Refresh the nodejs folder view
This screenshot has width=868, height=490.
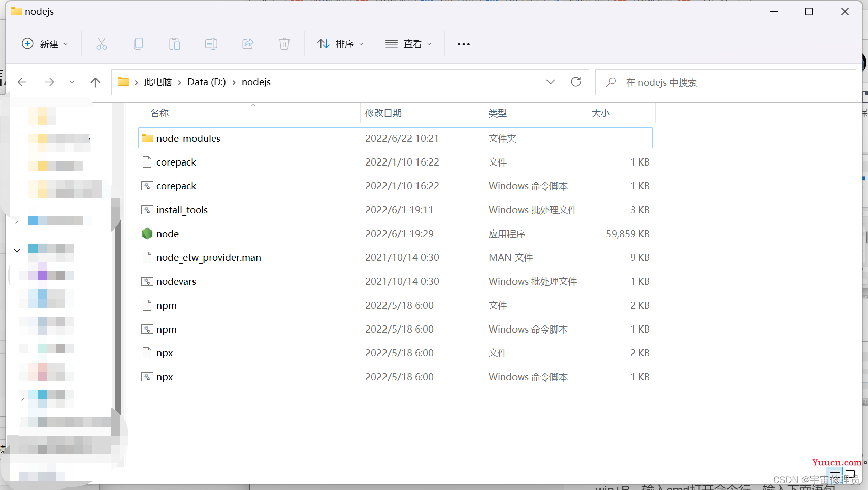click(x=576, y=82)
